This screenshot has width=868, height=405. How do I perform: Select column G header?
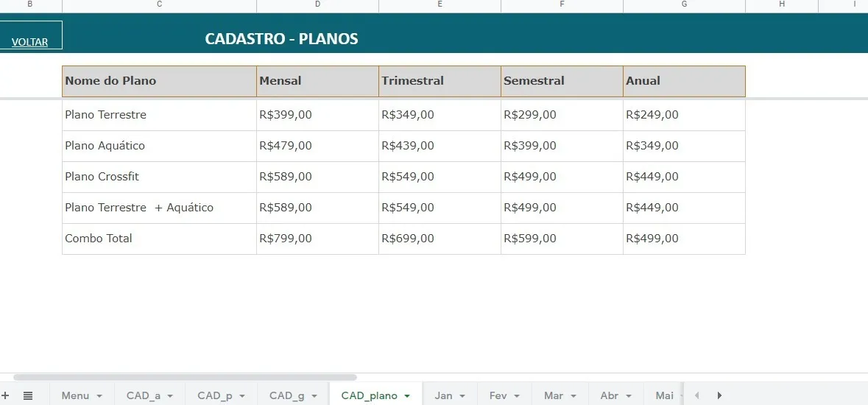[x=684, y=5]
